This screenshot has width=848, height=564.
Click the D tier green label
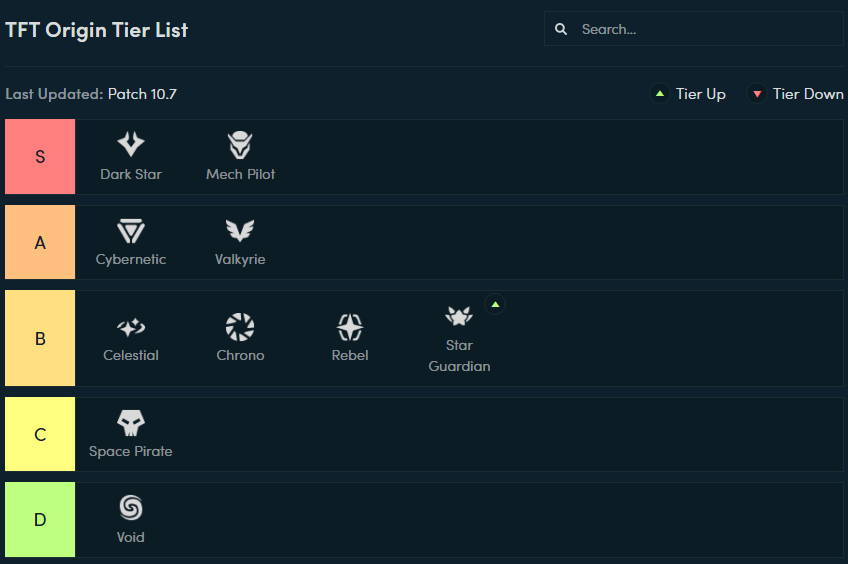[x=40, y=520]
